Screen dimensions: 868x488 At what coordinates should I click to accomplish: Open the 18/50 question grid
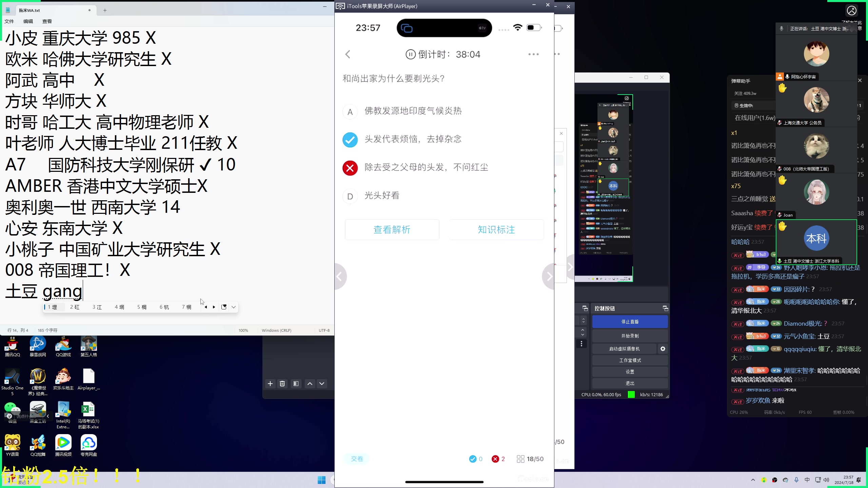tap(530, 459)
